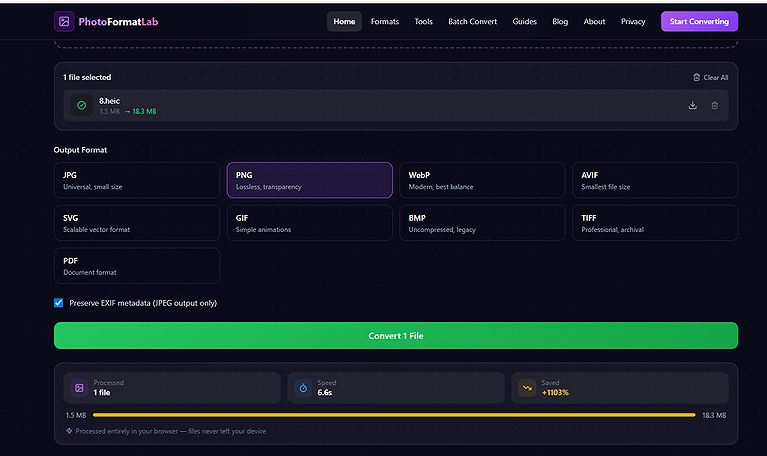Viewport: 767px width, 456px height.
Task: Pick SVG output format
Action: click(x=137, y=223)
